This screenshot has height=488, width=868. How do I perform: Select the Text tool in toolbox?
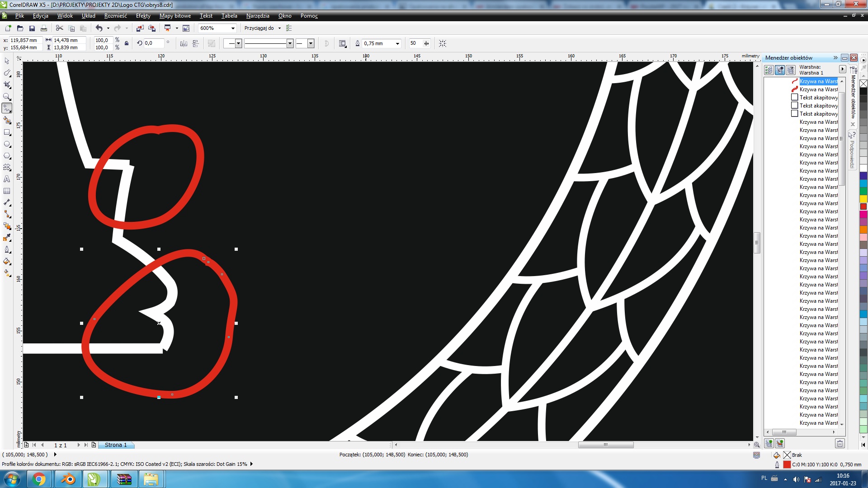7,179
